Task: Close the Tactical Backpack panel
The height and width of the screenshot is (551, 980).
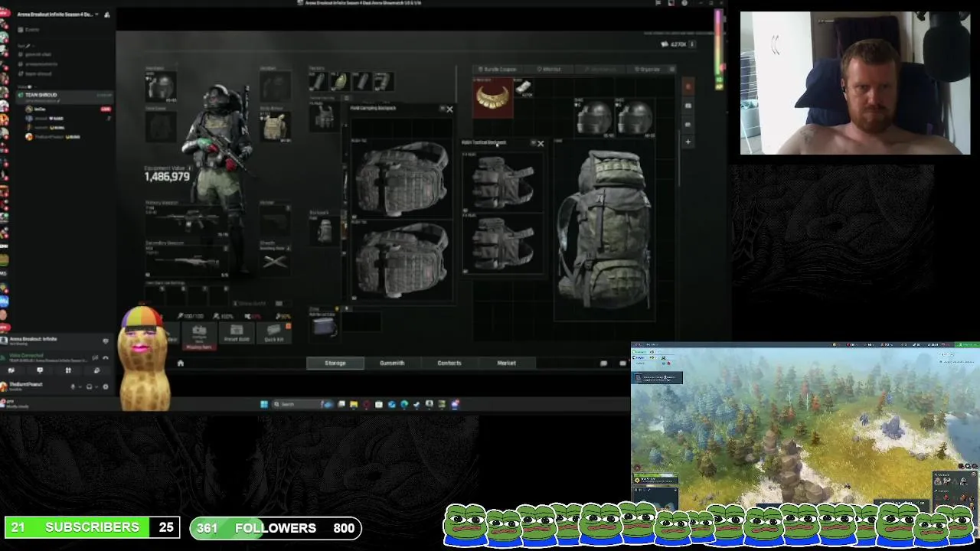Action: coord(541,143)
